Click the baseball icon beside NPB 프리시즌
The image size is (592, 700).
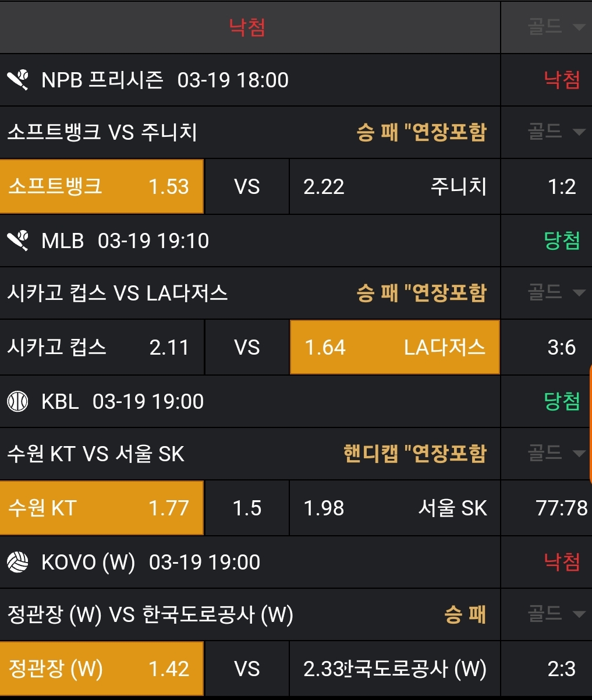click(x=18, y=80)
